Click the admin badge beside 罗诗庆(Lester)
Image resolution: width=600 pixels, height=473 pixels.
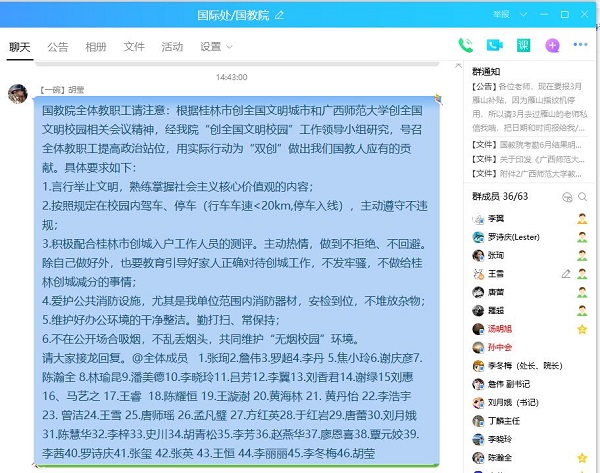[582, 237]
